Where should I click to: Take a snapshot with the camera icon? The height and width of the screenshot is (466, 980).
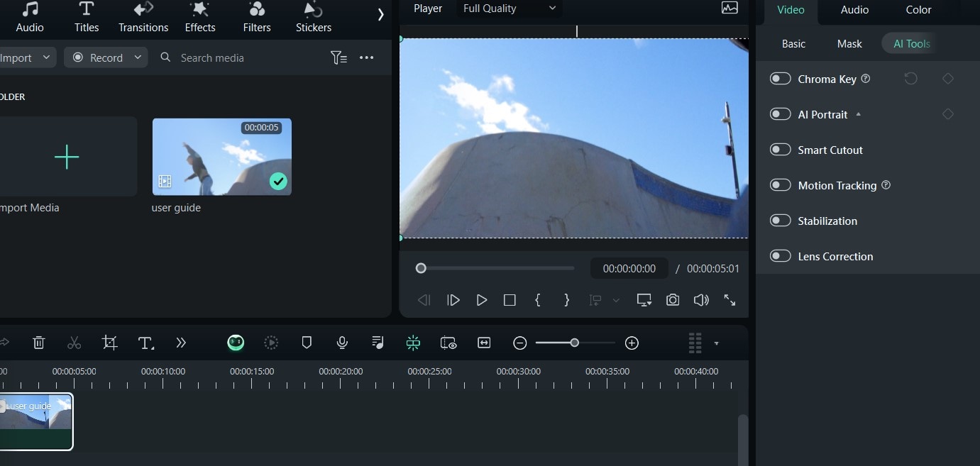[673, 300]
